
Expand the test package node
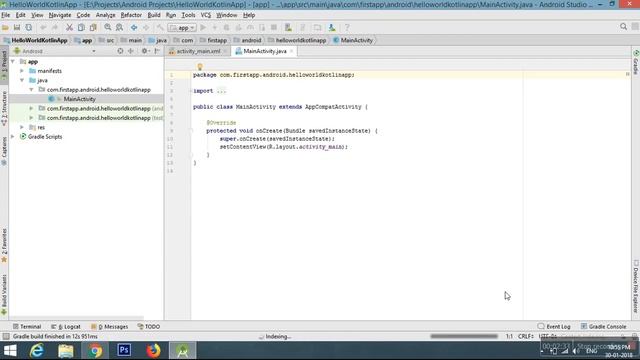pos(31,118)
